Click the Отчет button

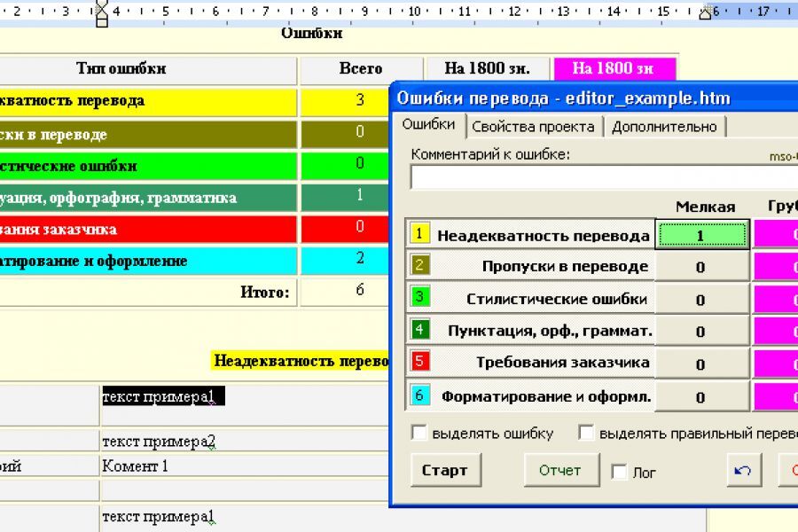click(x=560, y=471)
